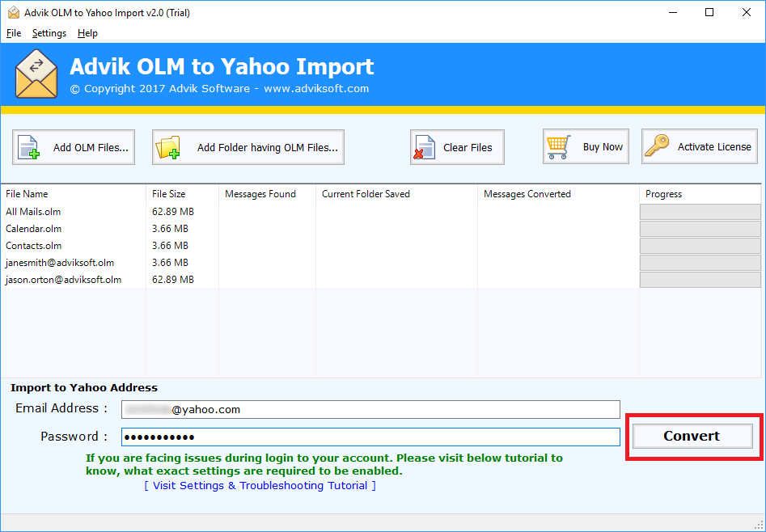Viewport: 766px width, 532px height.
Task: Select file janesmith@adviksoft.olm
Action: pyautogui.click(x=60, y=263)
